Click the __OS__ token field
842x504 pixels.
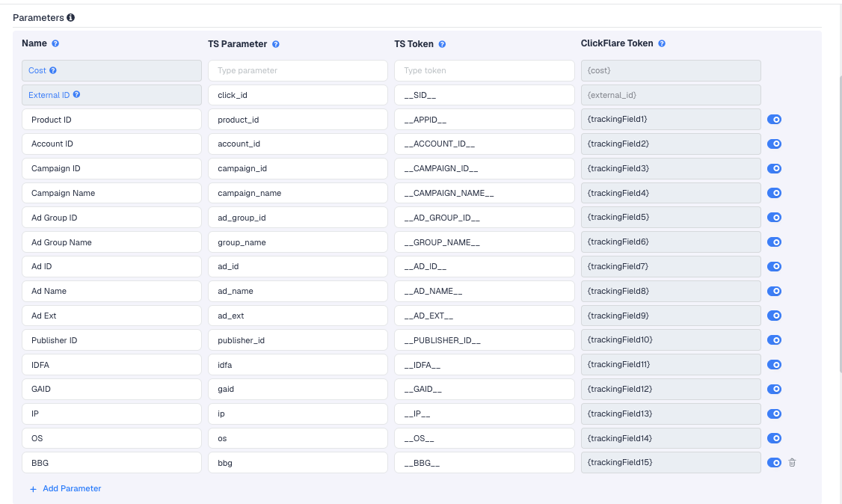coord(485,438)
